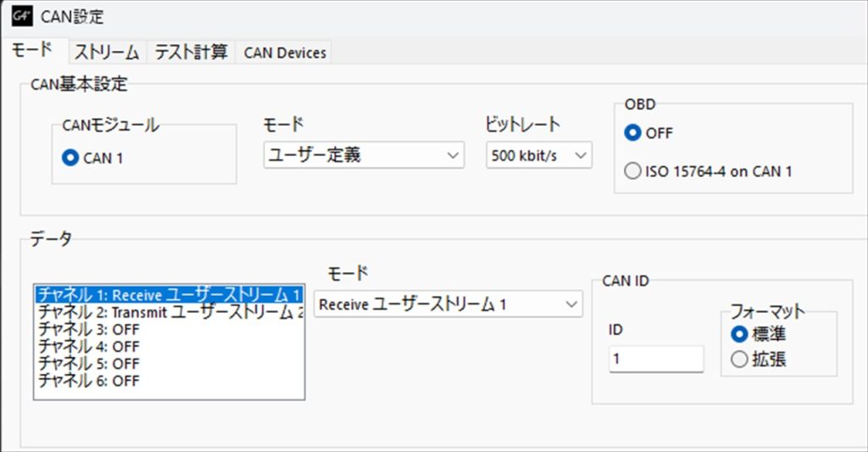Viewport: 868px width, 452px height.
Task: Select チャネル 4: OFF in list
Action: click(x=88, y=347)
